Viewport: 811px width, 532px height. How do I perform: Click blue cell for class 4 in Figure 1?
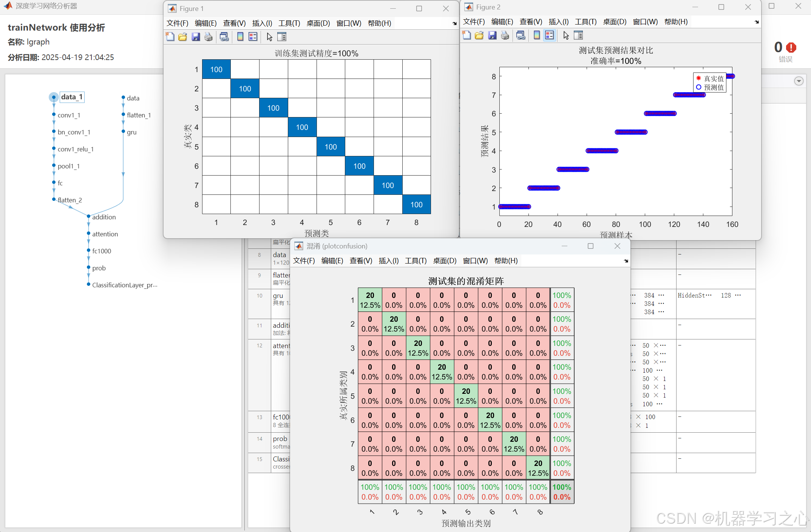coord(302,127)
